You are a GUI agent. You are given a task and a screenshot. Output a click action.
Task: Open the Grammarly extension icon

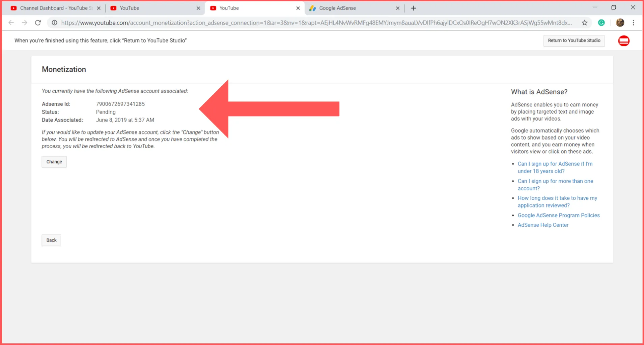(601, 23)
